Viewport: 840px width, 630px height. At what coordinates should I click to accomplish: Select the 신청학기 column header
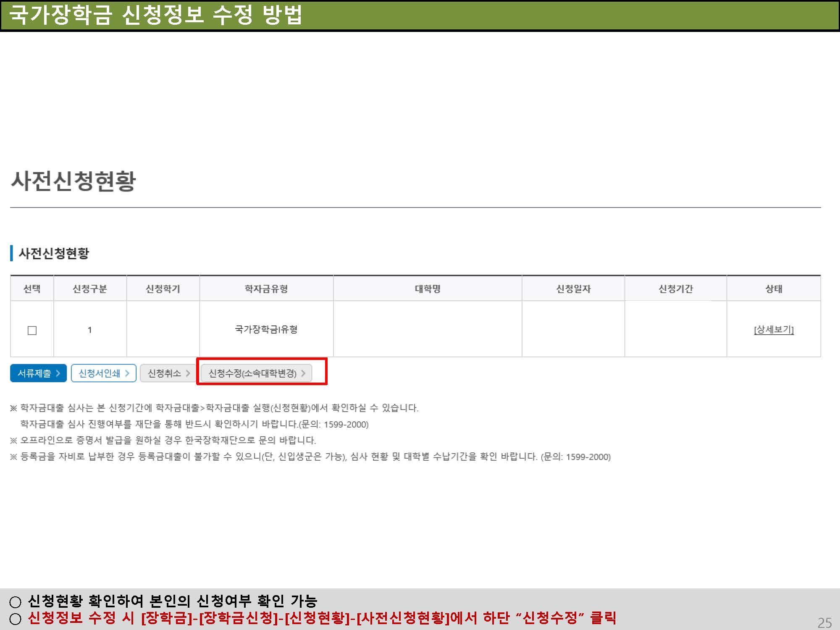coord(163,289)
